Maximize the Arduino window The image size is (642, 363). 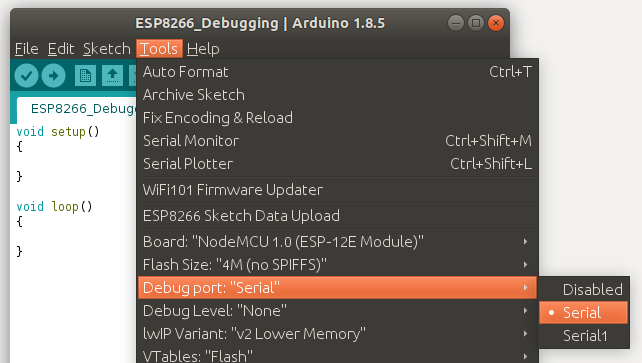[x=476, y=23]
